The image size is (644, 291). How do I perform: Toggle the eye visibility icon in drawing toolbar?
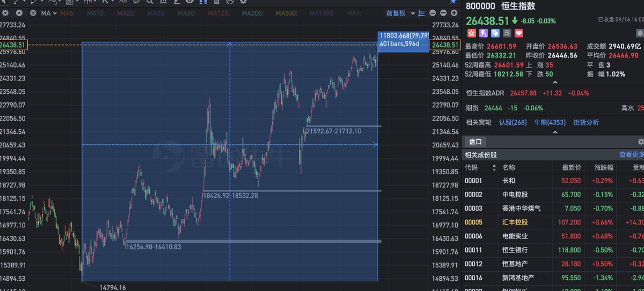point(189,2)
